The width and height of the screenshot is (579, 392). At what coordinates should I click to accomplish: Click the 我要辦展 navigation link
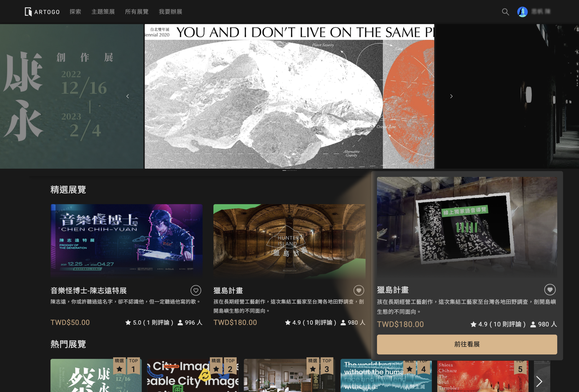(x=170, y=12)
